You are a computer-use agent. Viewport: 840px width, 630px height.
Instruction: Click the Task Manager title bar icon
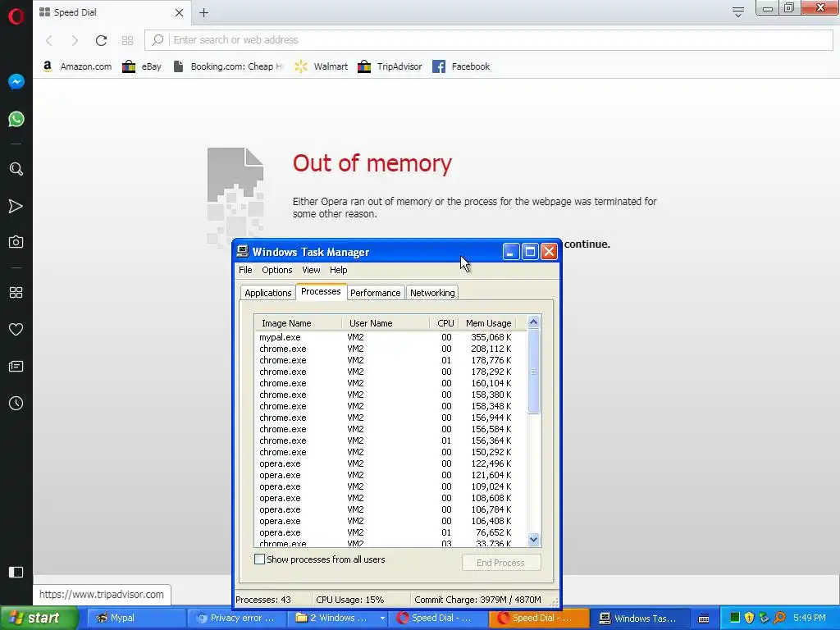point(243,251)
